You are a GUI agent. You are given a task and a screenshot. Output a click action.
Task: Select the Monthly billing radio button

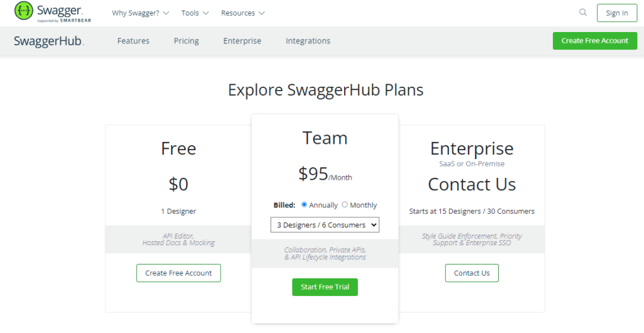tap(345, 204)
